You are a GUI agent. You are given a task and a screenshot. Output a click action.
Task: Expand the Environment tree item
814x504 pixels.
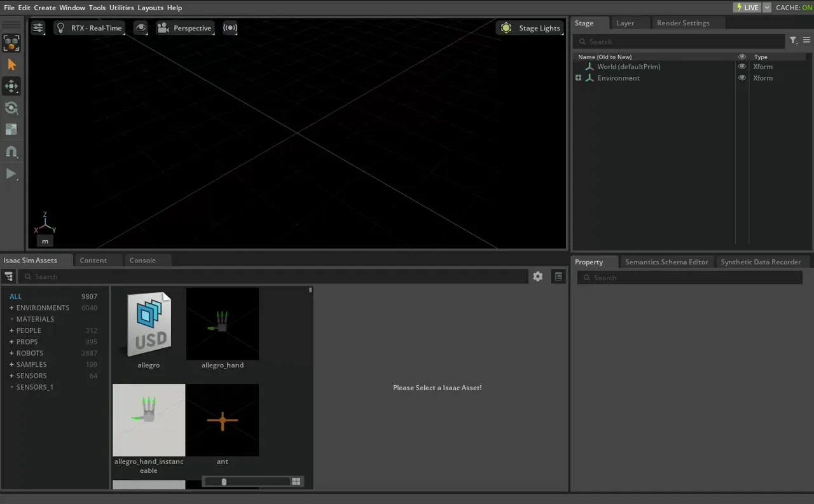(578, 78)
